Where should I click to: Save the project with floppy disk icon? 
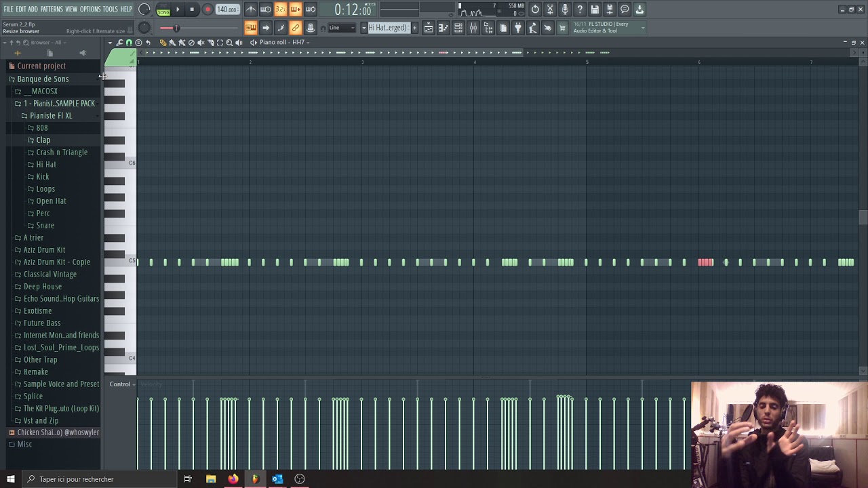tap(595, 9)
